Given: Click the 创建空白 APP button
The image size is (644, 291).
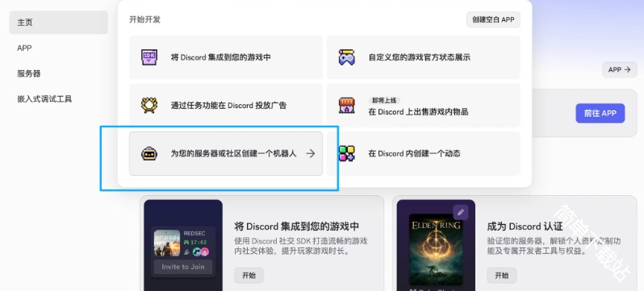Looking at the screenshot, I should [x=493, y=19].
